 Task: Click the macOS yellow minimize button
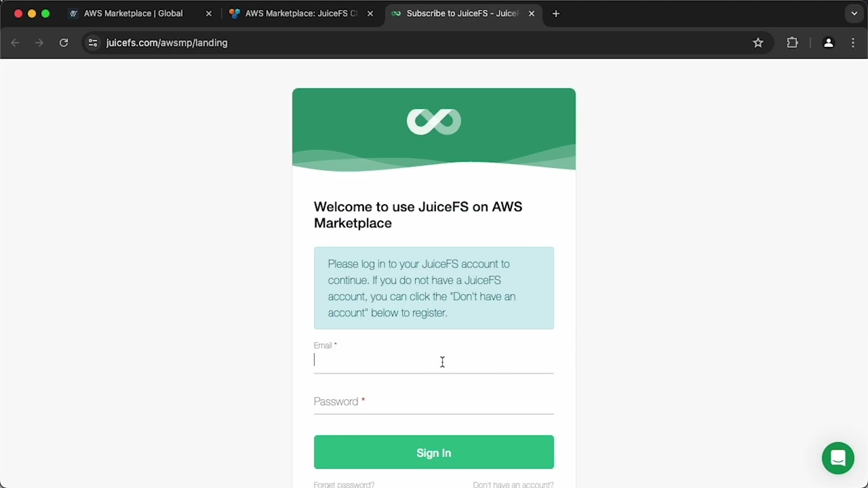click(32, 14)
